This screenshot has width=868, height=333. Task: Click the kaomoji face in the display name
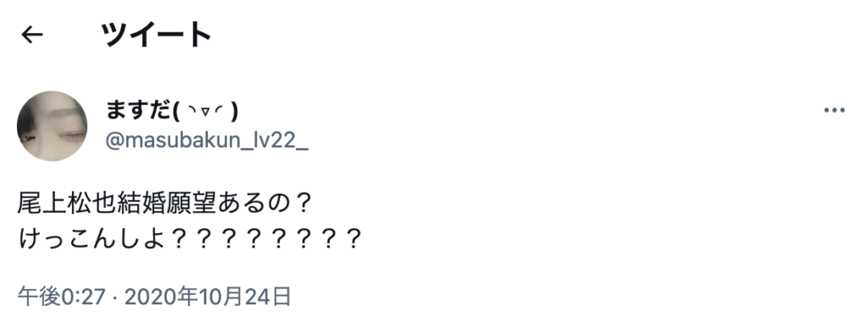pyautogui.click(x=205, y=111)
